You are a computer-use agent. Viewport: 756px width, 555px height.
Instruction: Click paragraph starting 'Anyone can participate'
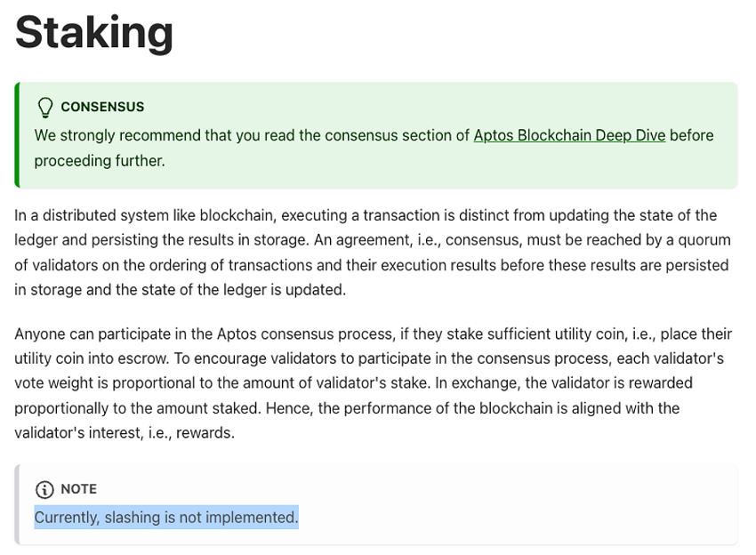pyautogui.click(x=374, y=383)
